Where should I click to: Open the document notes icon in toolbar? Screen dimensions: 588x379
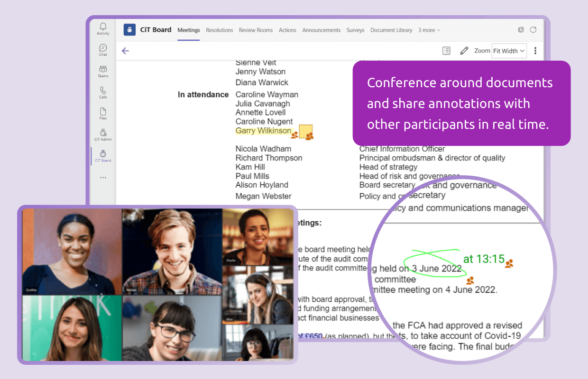click(446, 50)
